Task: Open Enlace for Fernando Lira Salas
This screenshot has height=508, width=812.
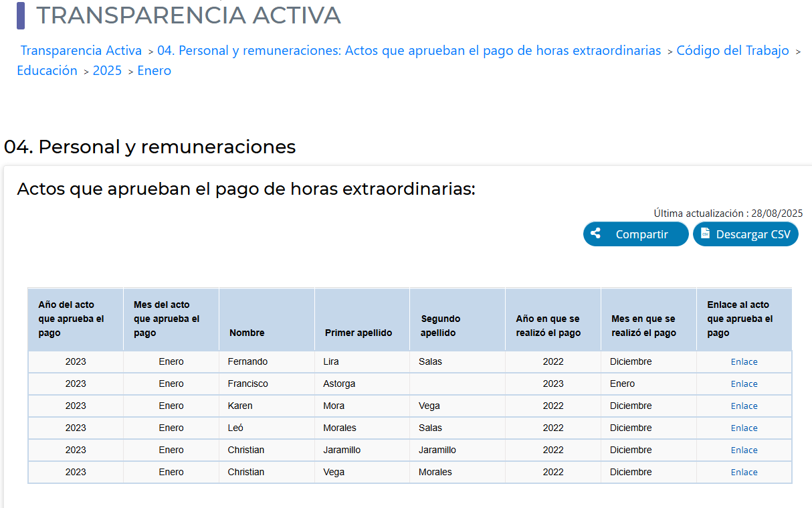Action: [744, 361]
